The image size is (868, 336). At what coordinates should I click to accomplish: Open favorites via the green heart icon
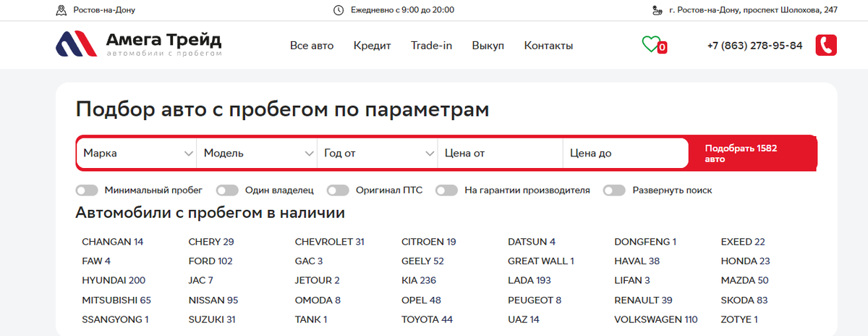point(650,44)
